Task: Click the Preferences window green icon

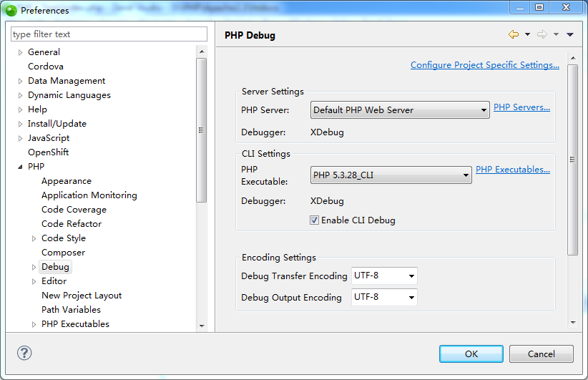Action: 11,11
